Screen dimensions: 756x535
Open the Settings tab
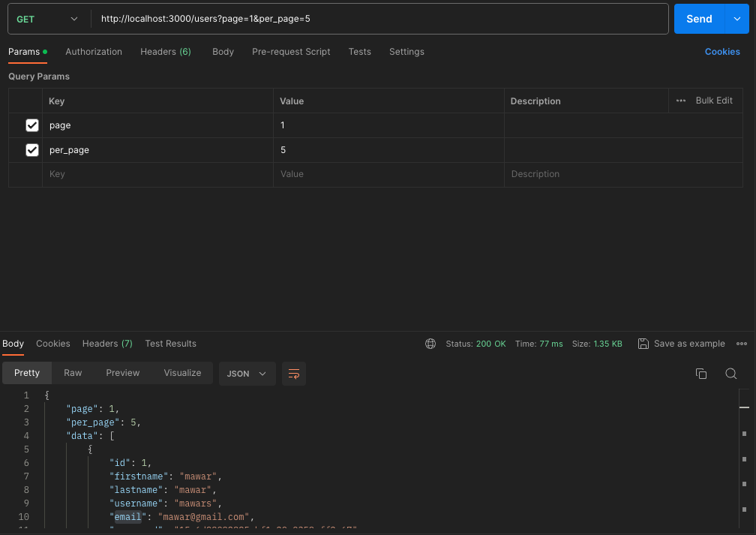[406, 52]
